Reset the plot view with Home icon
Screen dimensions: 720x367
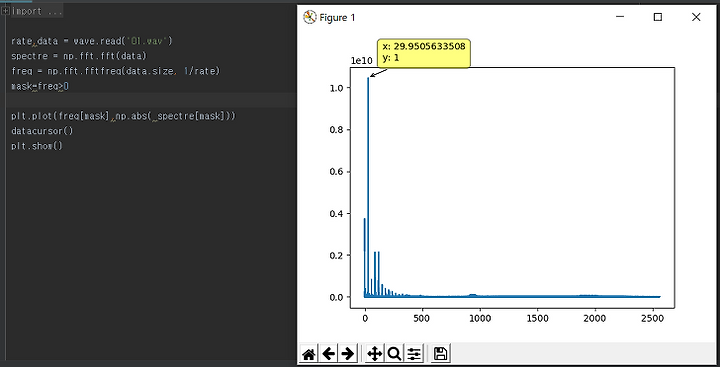pyautogui.click(x=309, y=354)
